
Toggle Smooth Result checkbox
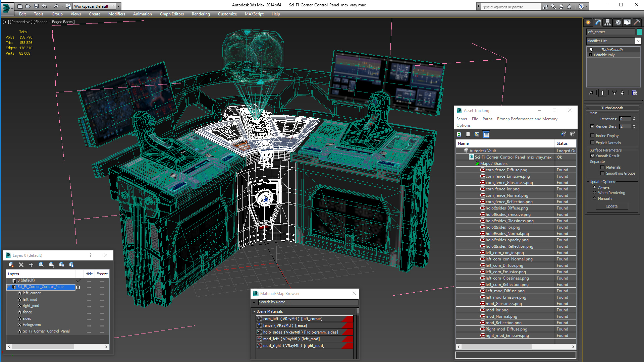593,156
